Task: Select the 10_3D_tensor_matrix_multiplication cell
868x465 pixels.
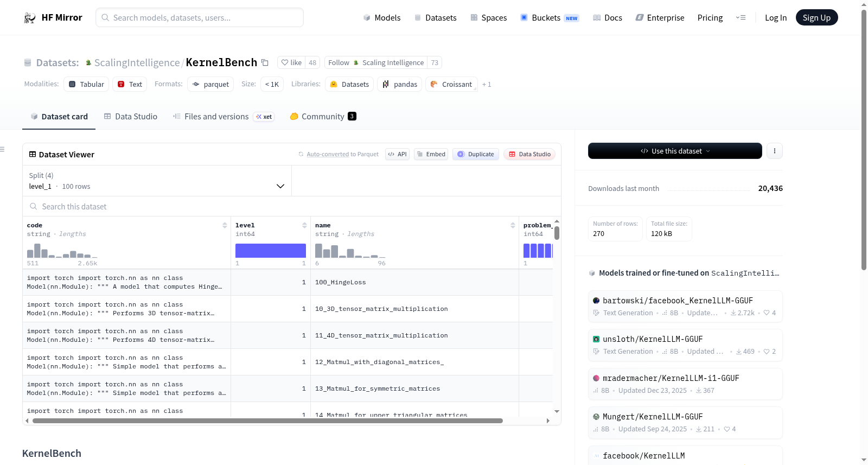Action: pos(414,309)
